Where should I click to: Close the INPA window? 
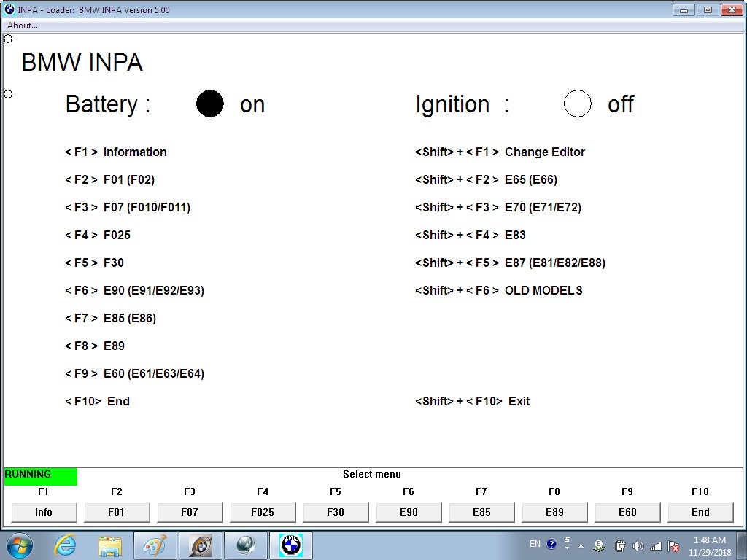click(x=732, y=9)
